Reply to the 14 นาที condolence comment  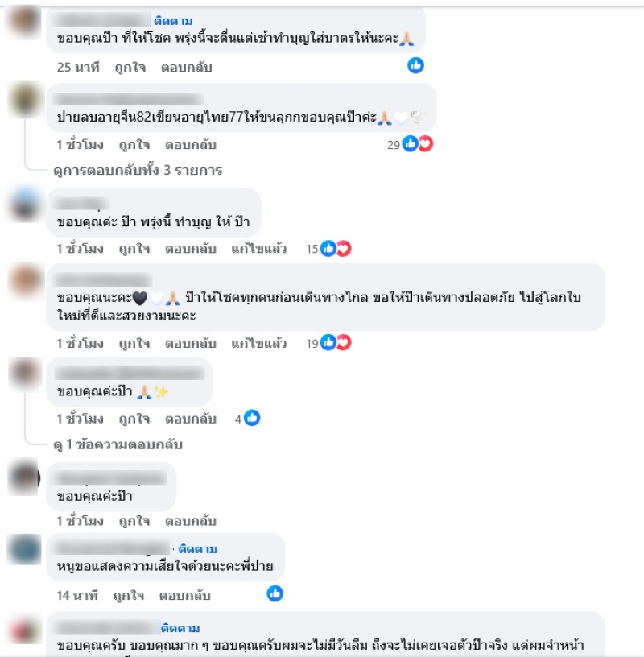coord(185,596)
